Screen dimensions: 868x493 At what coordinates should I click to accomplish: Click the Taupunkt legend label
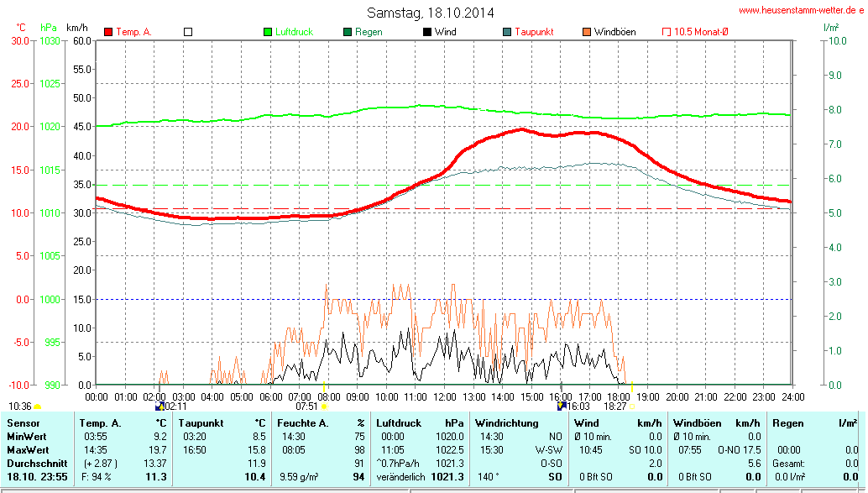pyautogui.click(x=534, y=32)
